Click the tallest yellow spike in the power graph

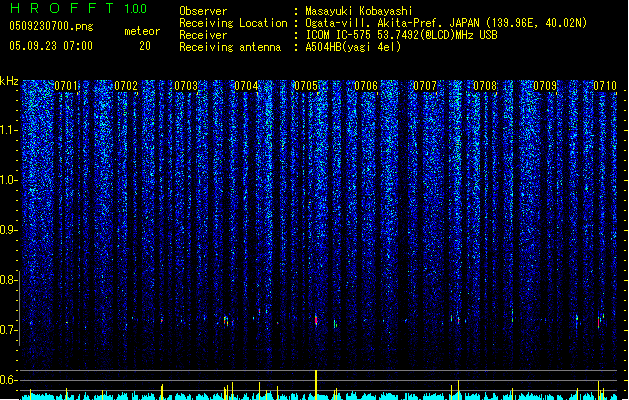(316, 384)
